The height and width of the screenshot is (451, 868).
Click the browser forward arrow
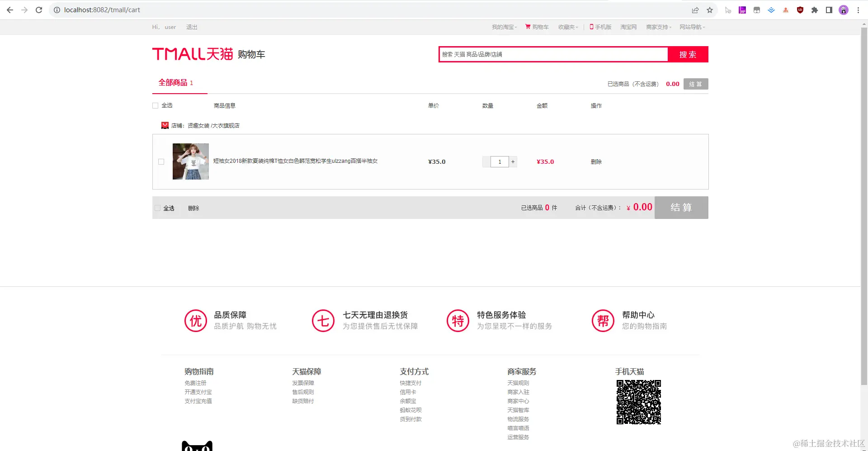pyautogui.click(x=24, y=10)
